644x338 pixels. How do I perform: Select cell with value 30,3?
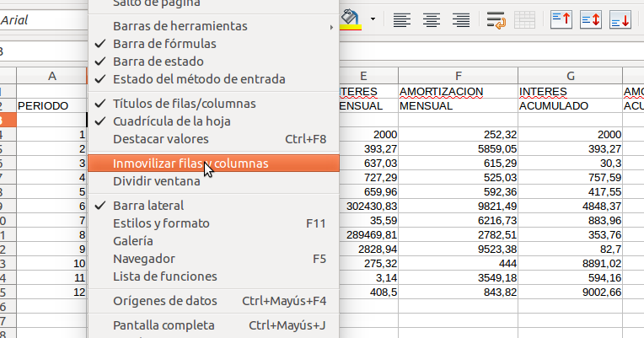571,163
